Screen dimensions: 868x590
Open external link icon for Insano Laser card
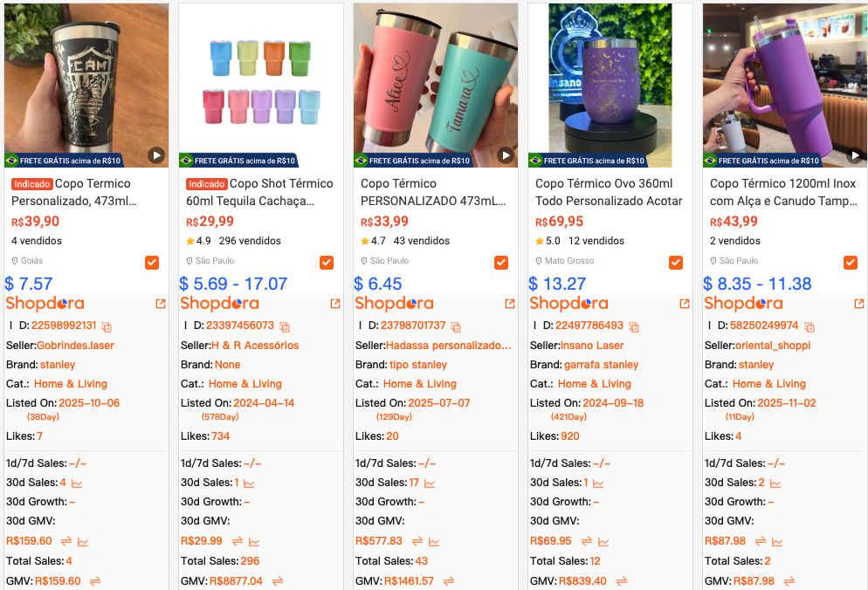[x=685, y=304]
